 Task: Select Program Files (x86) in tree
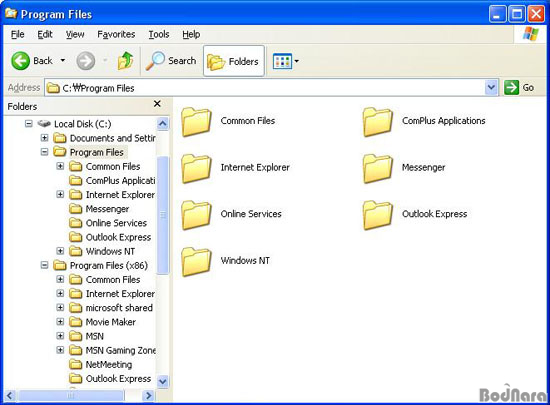coord(109,265)
